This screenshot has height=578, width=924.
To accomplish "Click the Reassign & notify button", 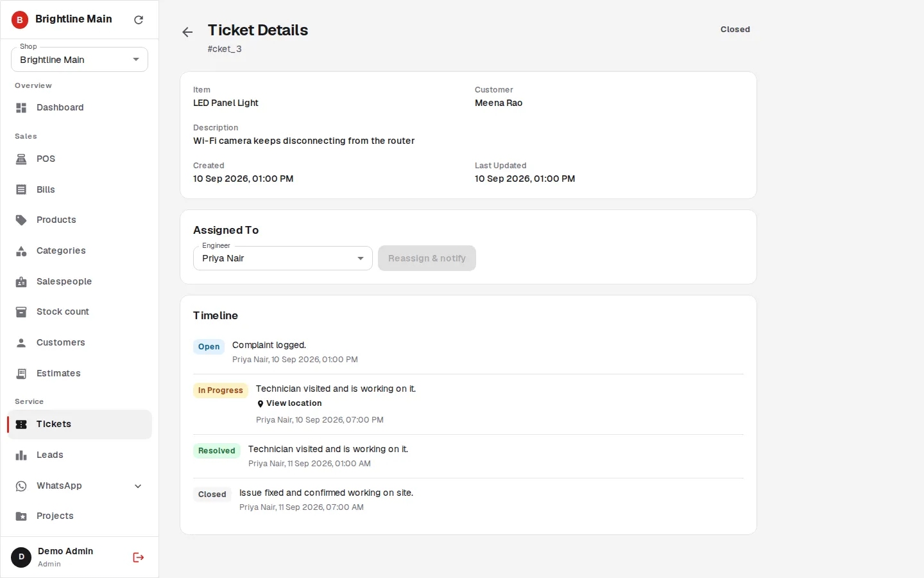I will (x=427, y=258).
